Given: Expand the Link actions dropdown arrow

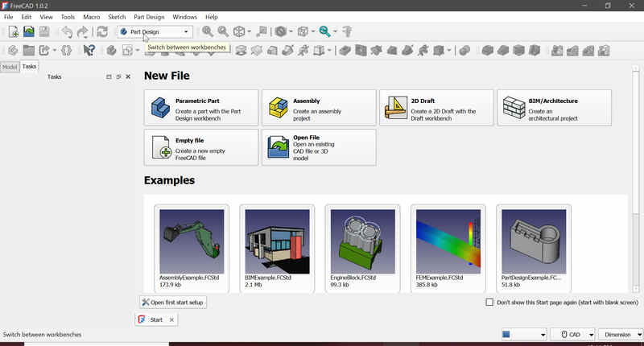Looking at the screenshot, I should tap(54, 51).
